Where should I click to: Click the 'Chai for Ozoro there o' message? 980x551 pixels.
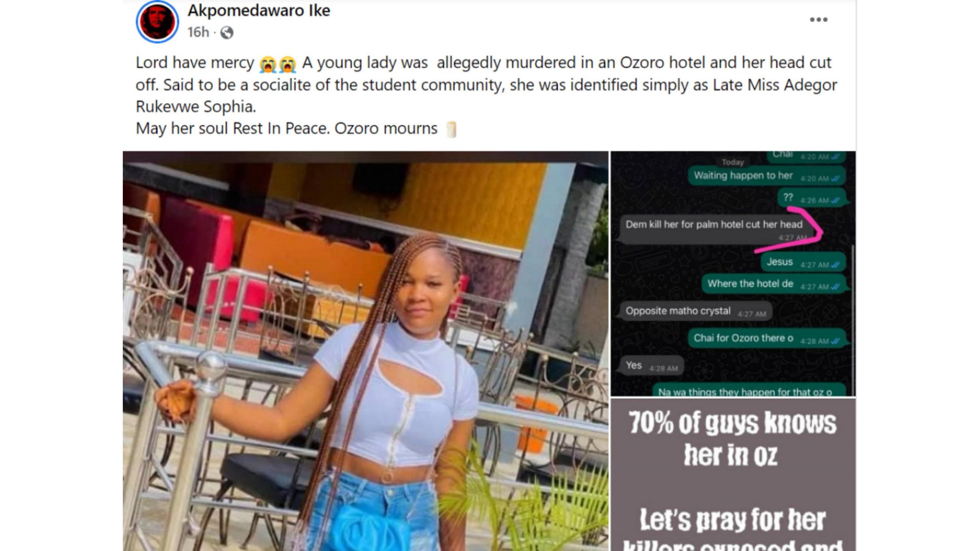coord(767,338)
